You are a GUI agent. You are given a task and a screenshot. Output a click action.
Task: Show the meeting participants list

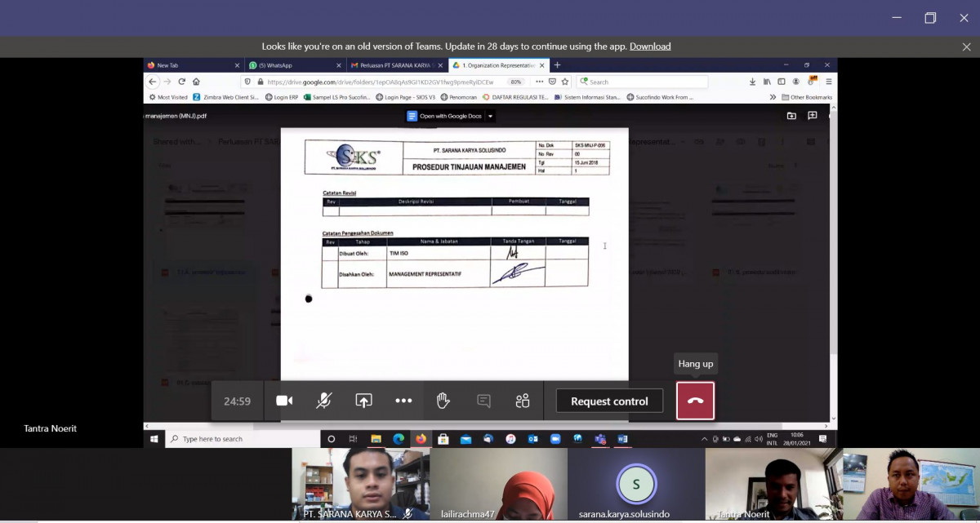point(523,401)
